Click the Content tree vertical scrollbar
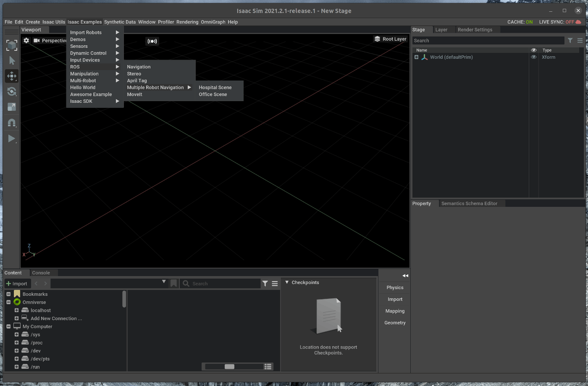Screen dimensions: 588x386 pos(124,299)
